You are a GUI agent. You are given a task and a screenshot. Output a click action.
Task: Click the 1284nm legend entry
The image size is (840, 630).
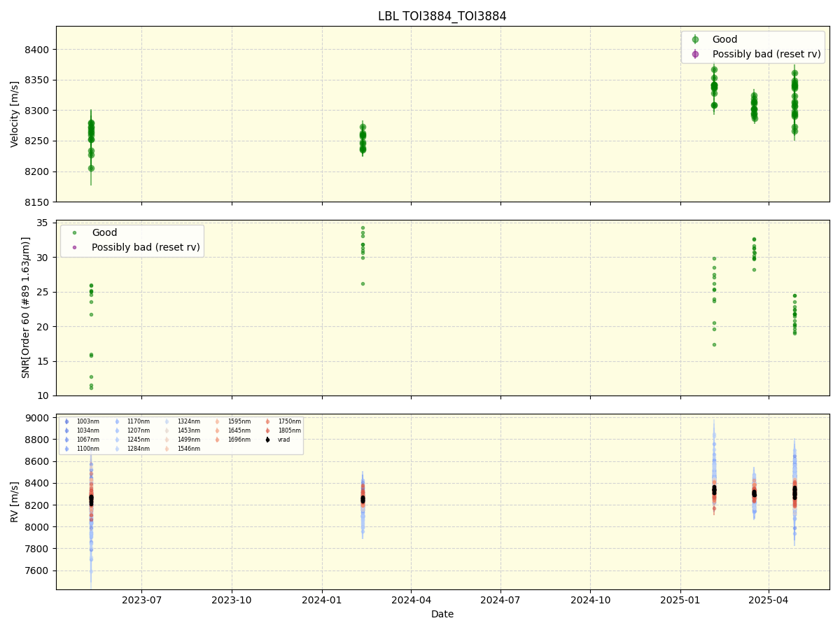tap(138, 449)
